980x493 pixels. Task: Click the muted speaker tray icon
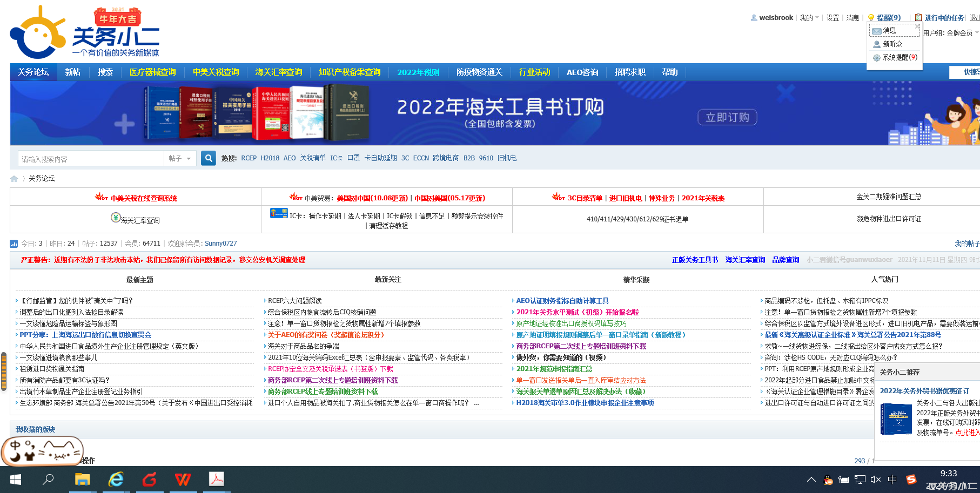[x=876, y=480]
